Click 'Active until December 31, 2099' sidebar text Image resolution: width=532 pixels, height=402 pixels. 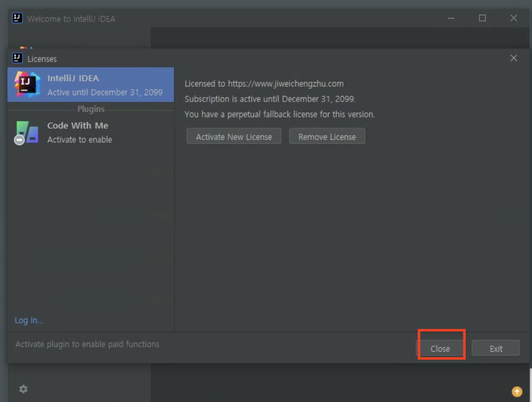(105, 92)
